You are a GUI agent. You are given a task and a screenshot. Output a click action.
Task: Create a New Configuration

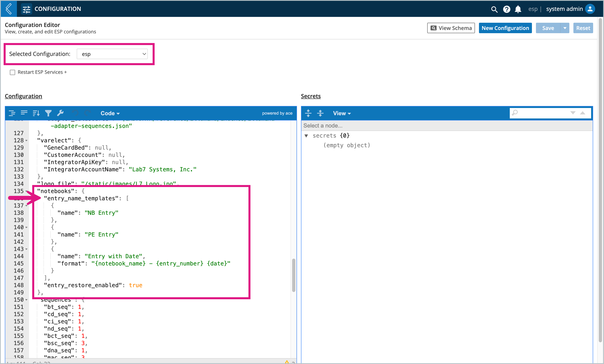click(x=505, y=28)
